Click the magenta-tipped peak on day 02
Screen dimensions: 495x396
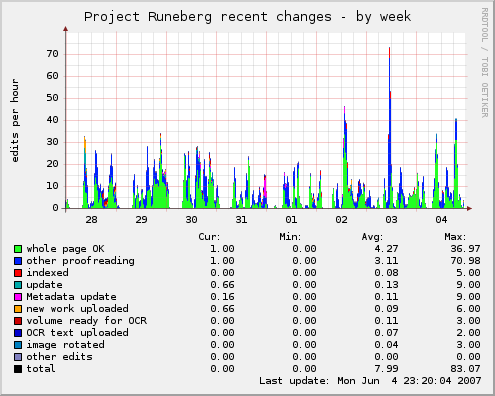click(x=344, y=157)
